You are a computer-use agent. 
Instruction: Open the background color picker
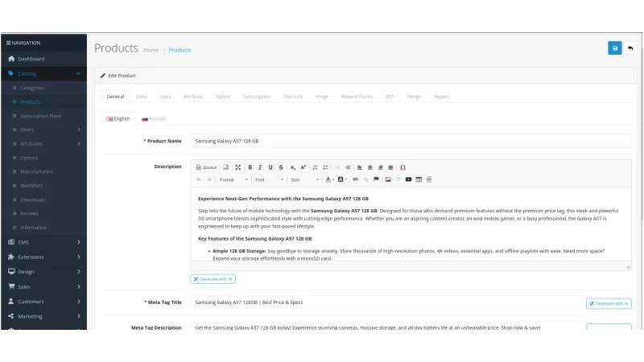[x=341, y=179]
